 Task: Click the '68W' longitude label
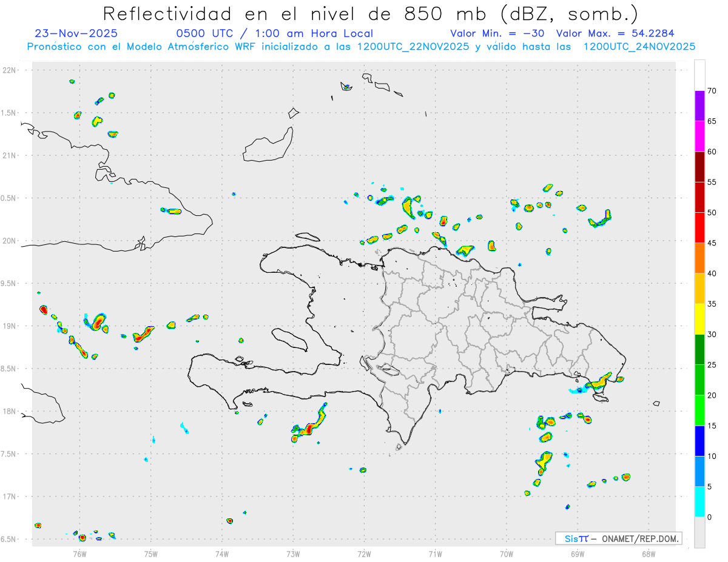649,554
